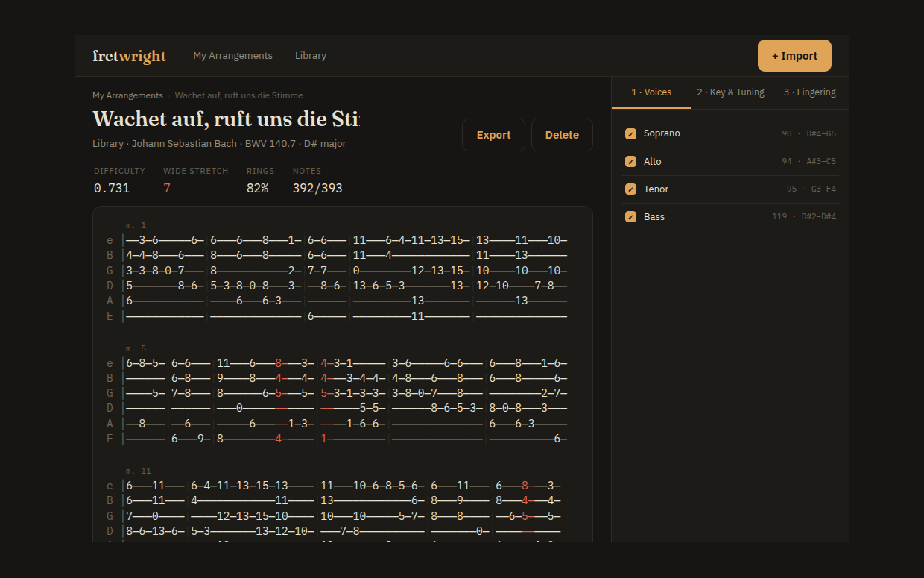Click My Arrangements breadcrumb link
The width and height of the screenshot is (924, 578).
[127, 95]
